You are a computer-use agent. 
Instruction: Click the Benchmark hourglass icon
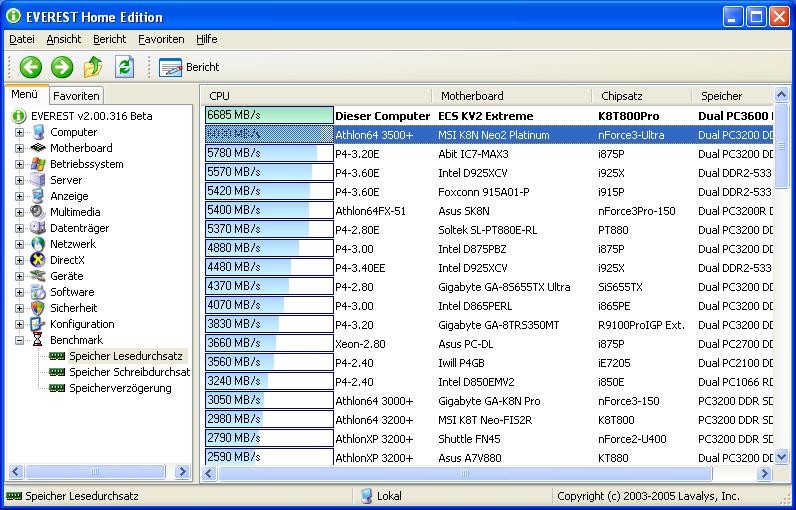[38, 340]
